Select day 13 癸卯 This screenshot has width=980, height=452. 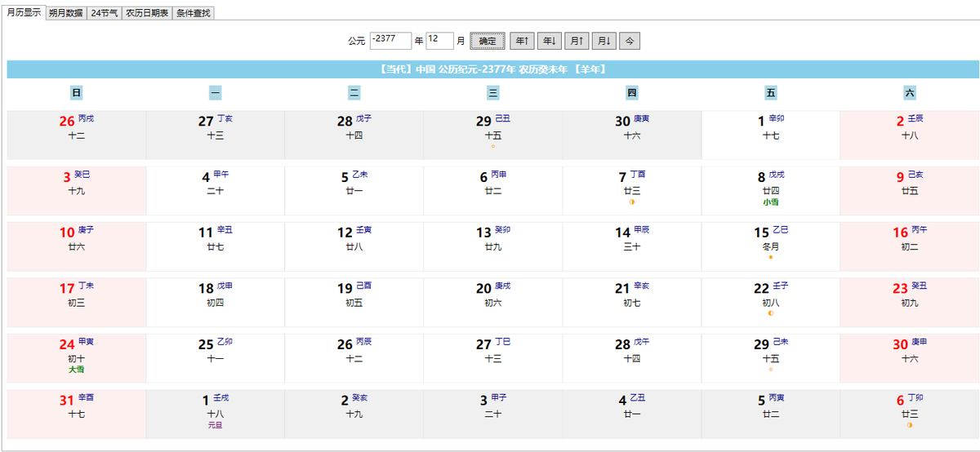point(493,246)
